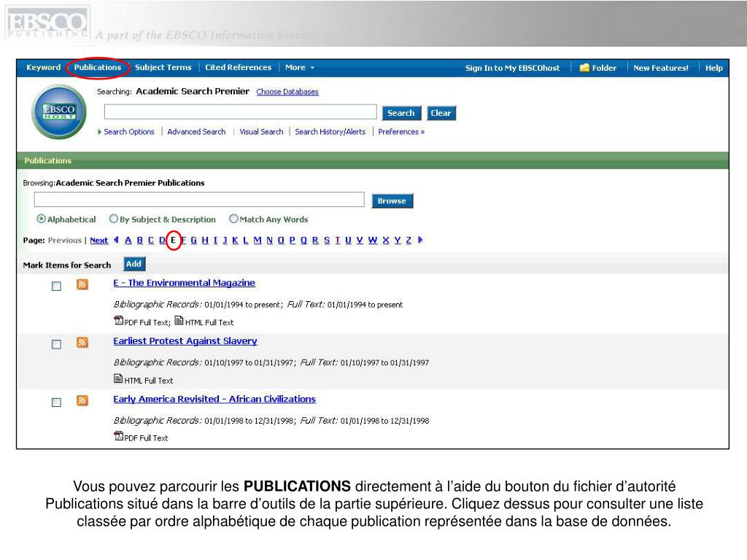Viewport: 747px width, 560px height.
Task: Open Sign In to My EBSCOhost
Action: (513, 68)
